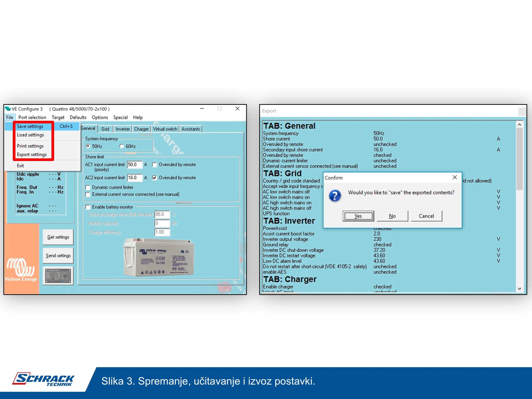Click the remote panel picture button
Screen dimensions: 532x399
[x=58, y=276]
